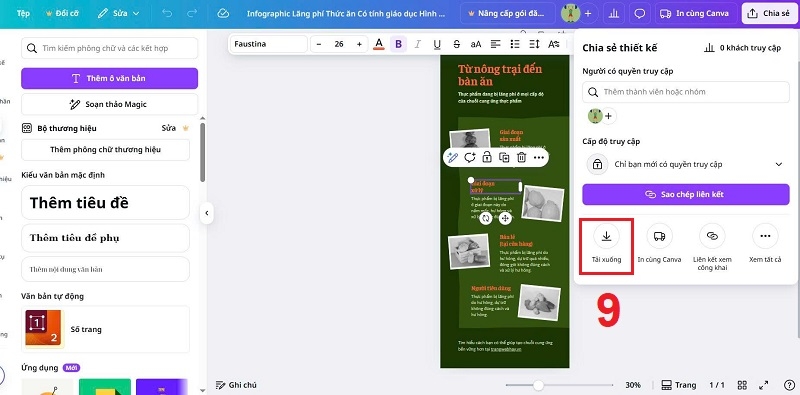
Task: Open the text color picker (A icon)
Action: (x=379, y=44)
